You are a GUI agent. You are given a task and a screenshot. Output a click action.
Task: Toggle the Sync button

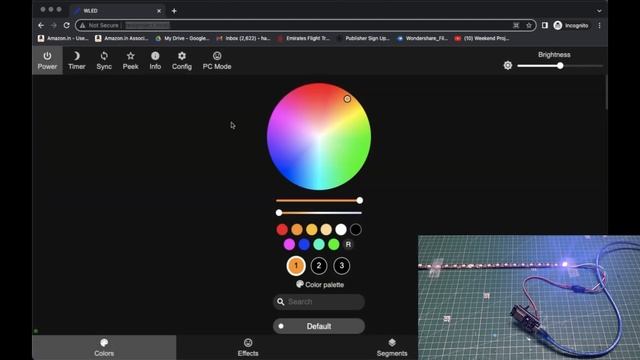click(104, 60)
